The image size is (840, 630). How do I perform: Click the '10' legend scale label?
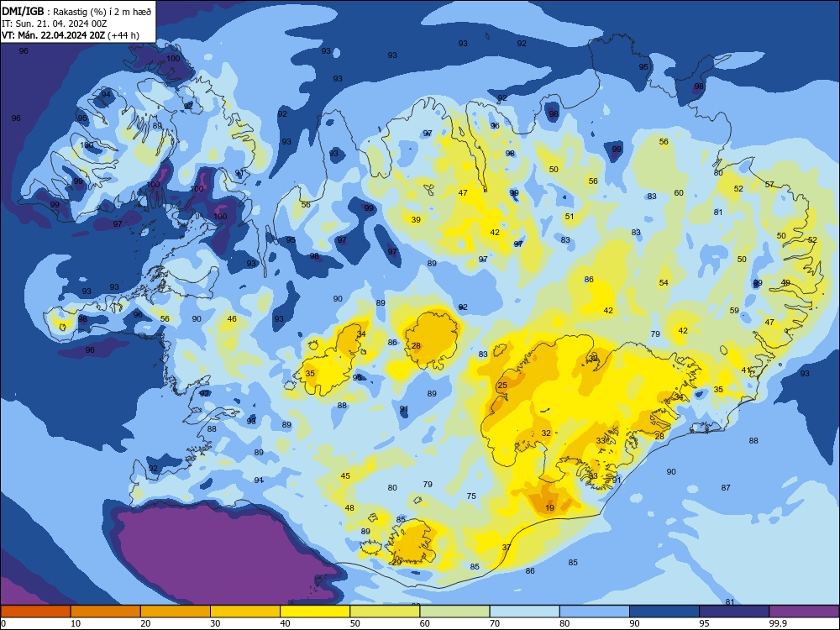pos(76,623)
